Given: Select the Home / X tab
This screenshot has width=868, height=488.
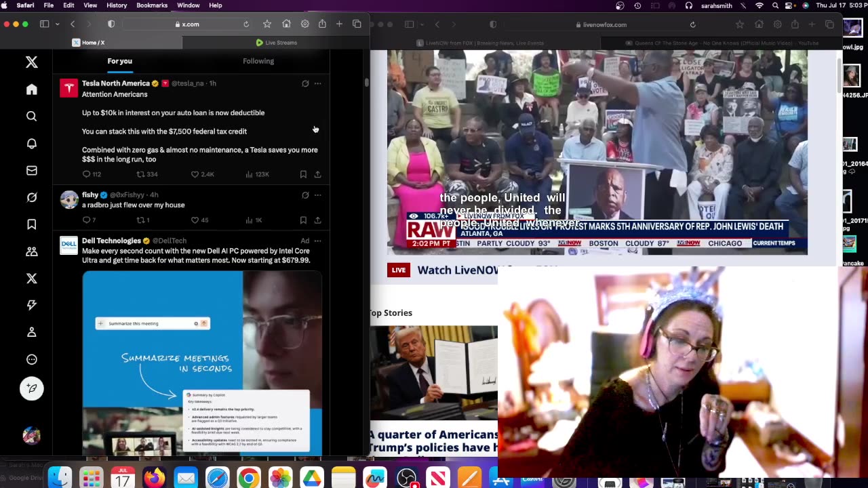Looking at the screenshot, I should [x=92, y=43].
